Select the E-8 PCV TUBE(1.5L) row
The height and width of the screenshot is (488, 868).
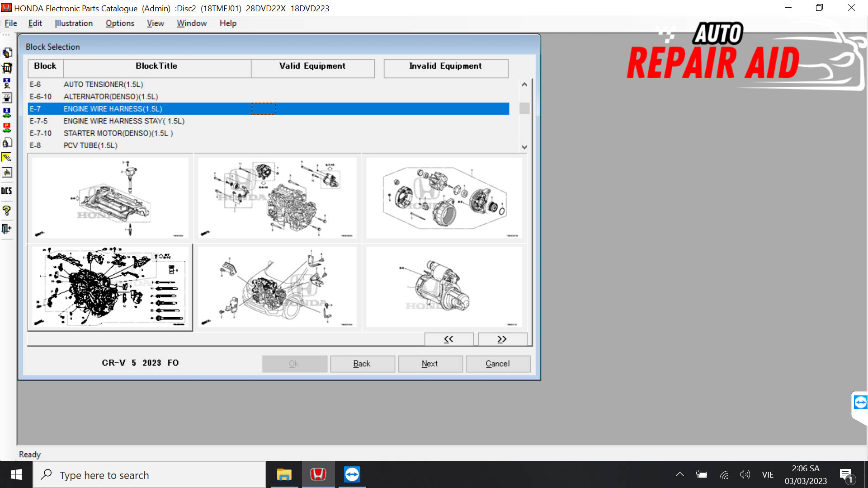tap(269, 145)
